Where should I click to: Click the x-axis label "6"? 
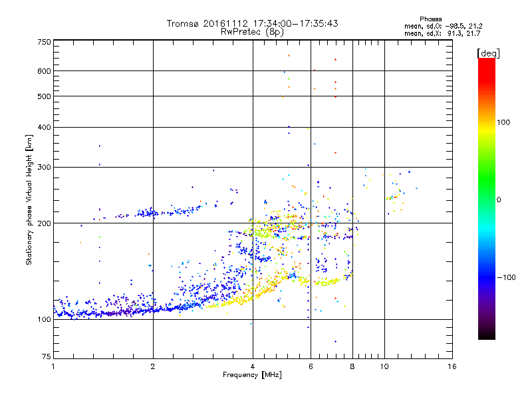pyautogui.click(x=311, y=366)
